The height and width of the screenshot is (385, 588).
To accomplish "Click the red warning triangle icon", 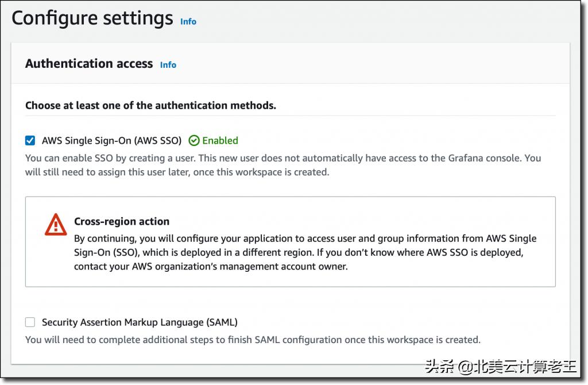I will (x=56, y=224).
